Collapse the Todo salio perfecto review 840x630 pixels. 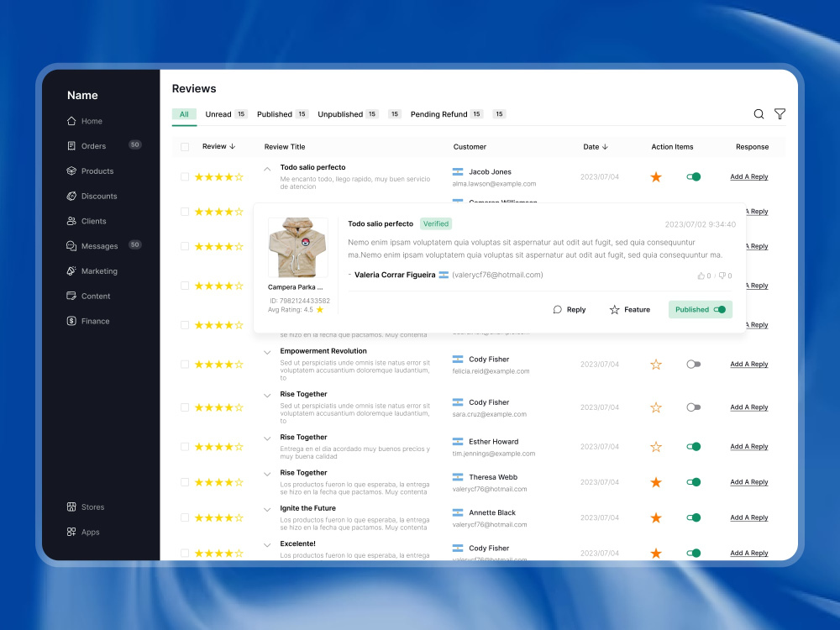pyautogui.click(x=267, y=169)
